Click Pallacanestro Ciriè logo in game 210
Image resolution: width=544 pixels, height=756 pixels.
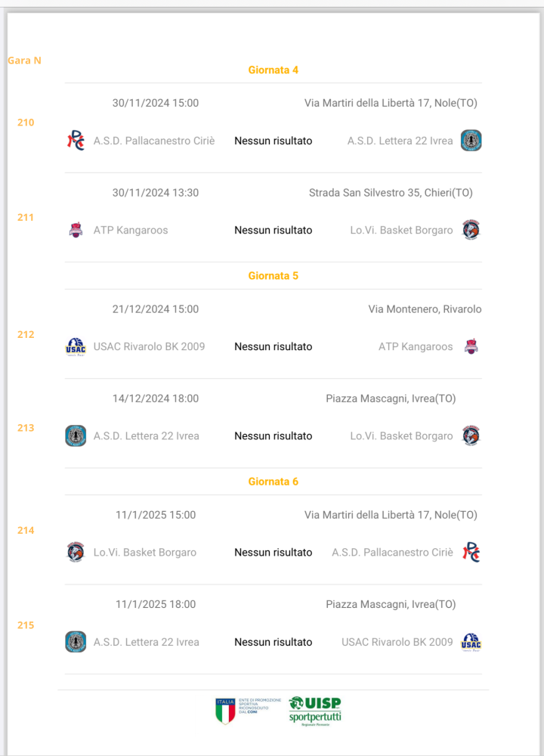point(76,141)
